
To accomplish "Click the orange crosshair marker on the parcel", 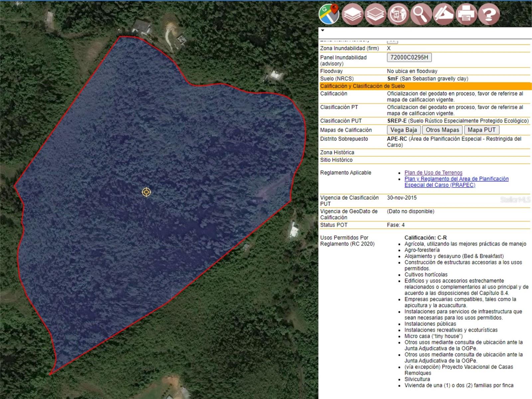I will click(146, 192).
